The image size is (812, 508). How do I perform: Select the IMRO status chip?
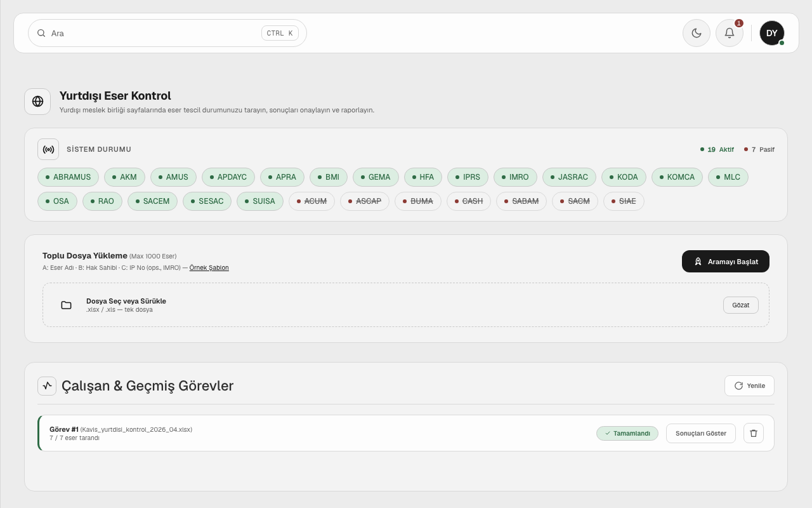click(515, 177)
